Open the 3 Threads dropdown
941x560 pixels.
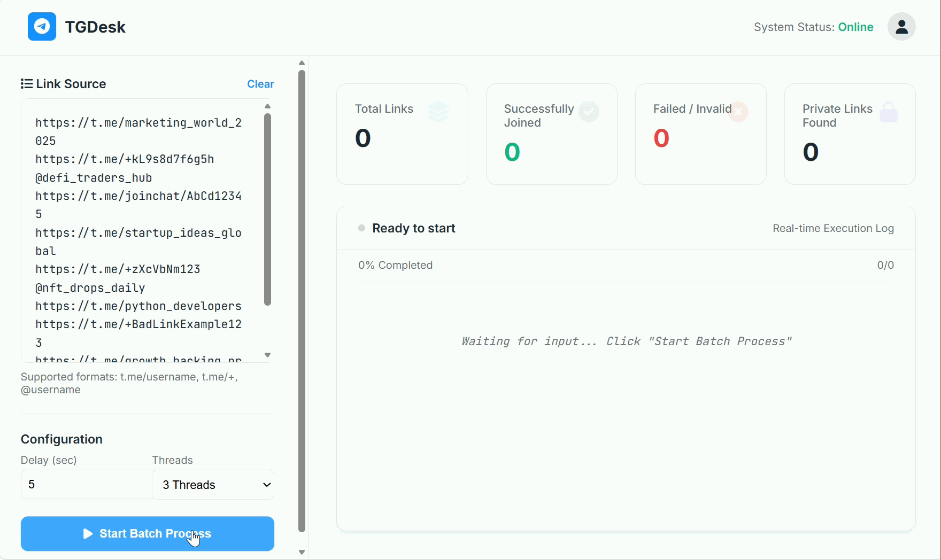point(212,485)
